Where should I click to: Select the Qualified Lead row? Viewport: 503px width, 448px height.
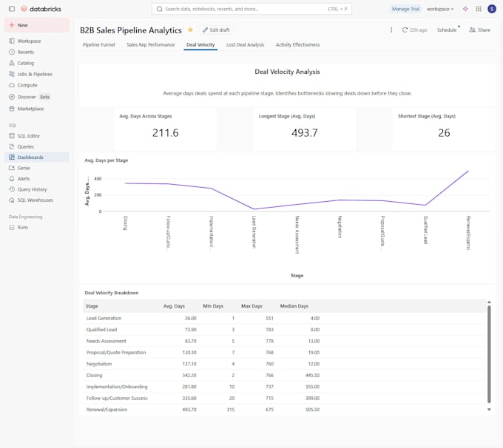click(x=285, y=330)
